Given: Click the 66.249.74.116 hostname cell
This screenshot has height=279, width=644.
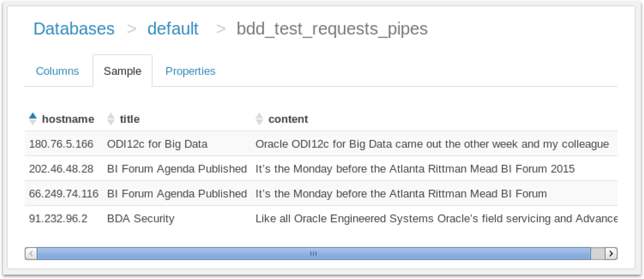Looking at the screenshot, I should pyautogui.click(x=64, y=194).
